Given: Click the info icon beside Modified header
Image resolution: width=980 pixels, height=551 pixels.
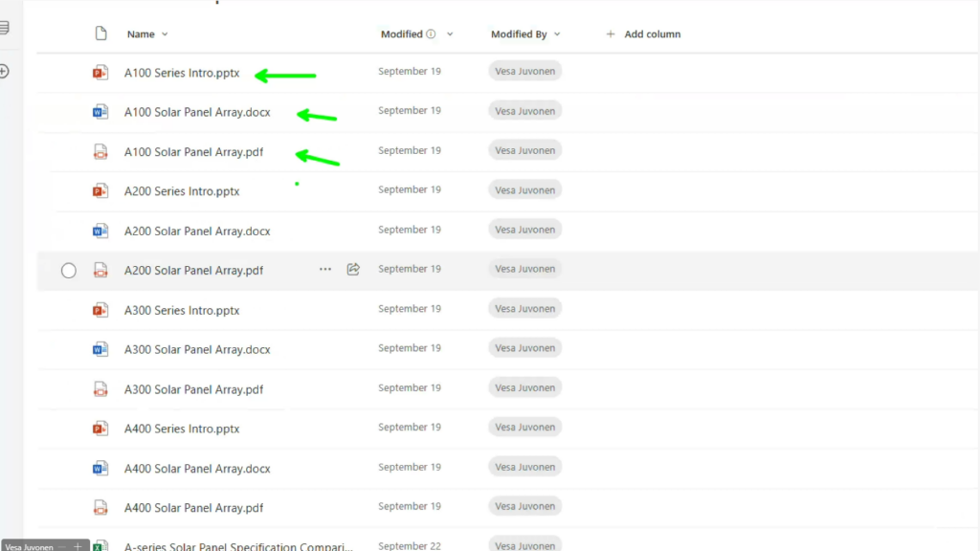Looking at the screenshot, I should pyautogui.click(x=431, y=33).
